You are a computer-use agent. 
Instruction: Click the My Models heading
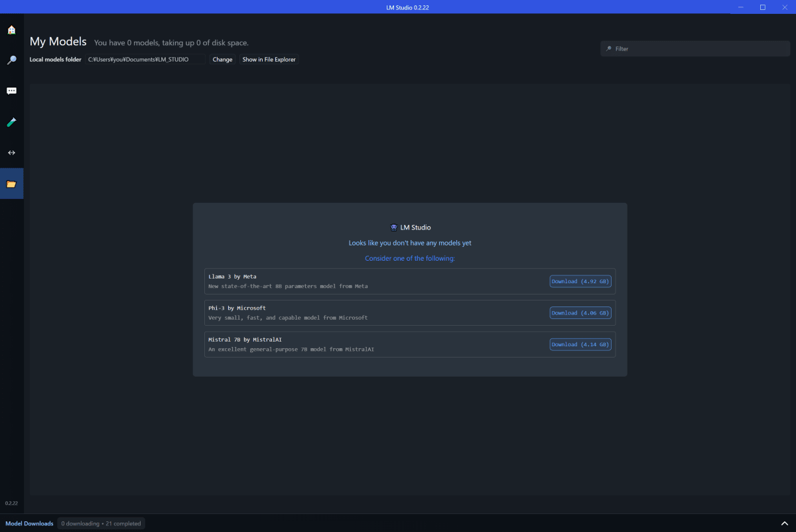coord(58,41)
